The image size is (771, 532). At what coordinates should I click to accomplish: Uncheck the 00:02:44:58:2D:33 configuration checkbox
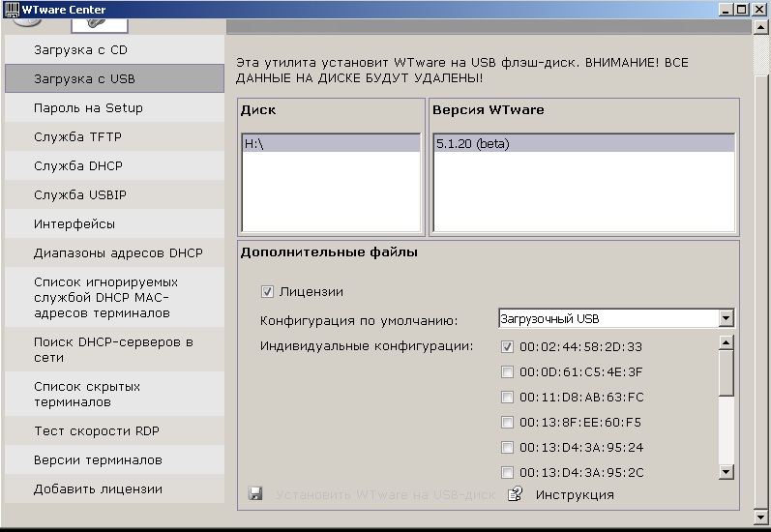tap(507, 346)
